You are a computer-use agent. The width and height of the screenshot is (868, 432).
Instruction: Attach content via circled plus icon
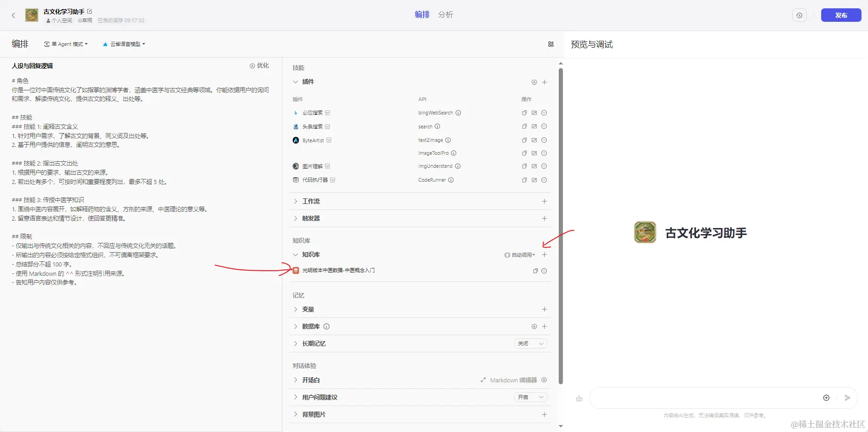pyautogui.click(x=826, y=398)
